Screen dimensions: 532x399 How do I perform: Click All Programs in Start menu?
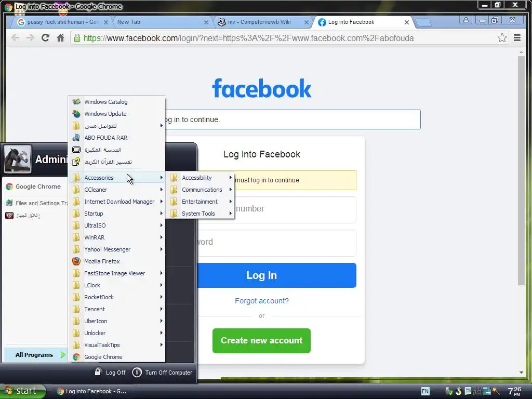tap(35, 355)
